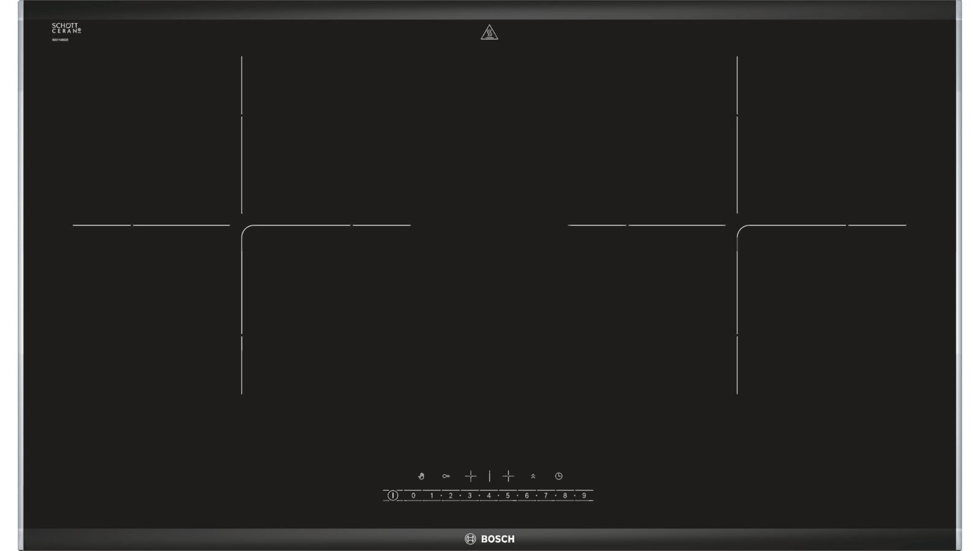Set power level 0 on slider
980x551 pixels.
[413, 495]
